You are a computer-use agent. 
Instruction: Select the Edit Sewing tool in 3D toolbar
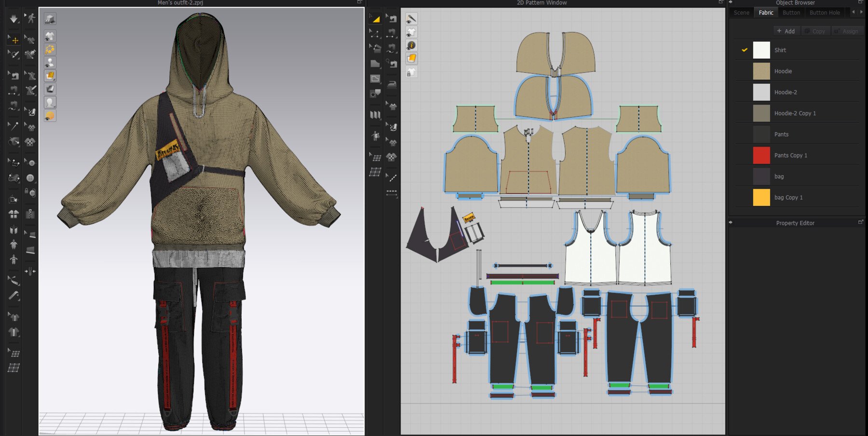(x=14, y=75)
